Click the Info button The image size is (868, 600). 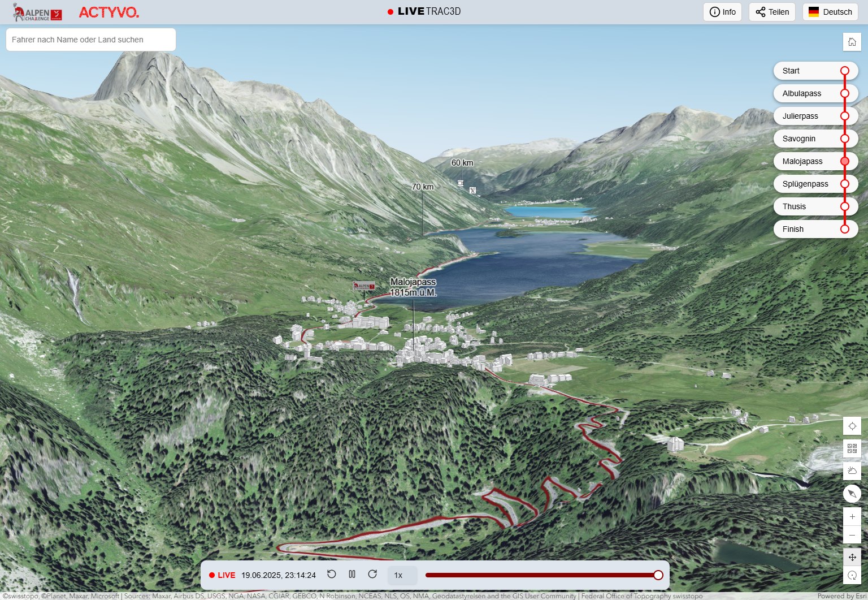click(x=722, y=12)
